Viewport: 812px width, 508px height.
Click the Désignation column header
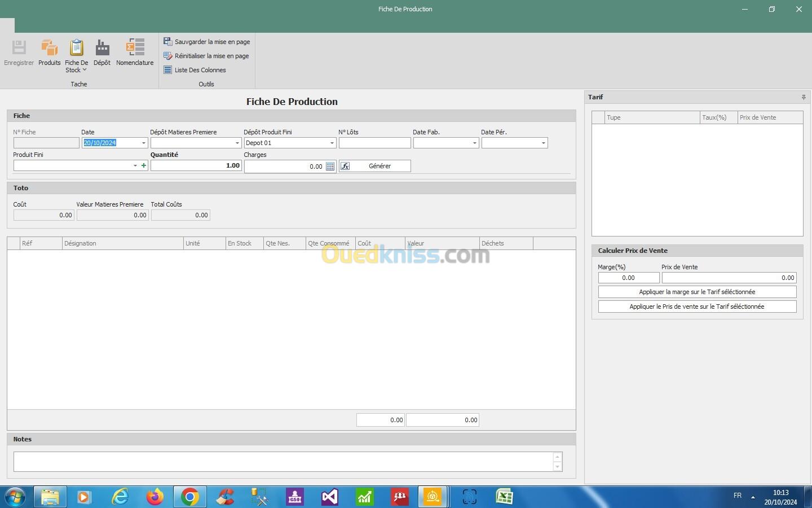[x=122, y=243]
